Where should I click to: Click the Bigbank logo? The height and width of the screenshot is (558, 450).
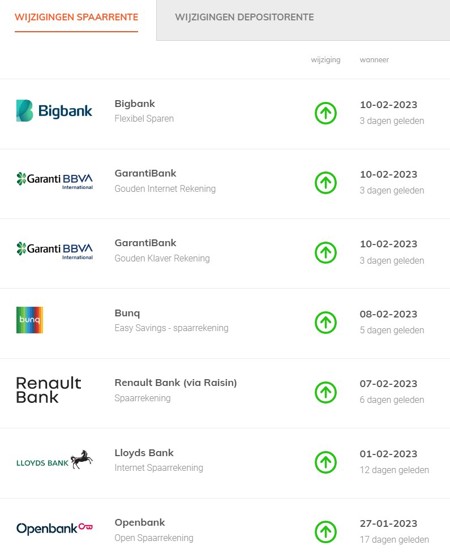coord(54,111)
